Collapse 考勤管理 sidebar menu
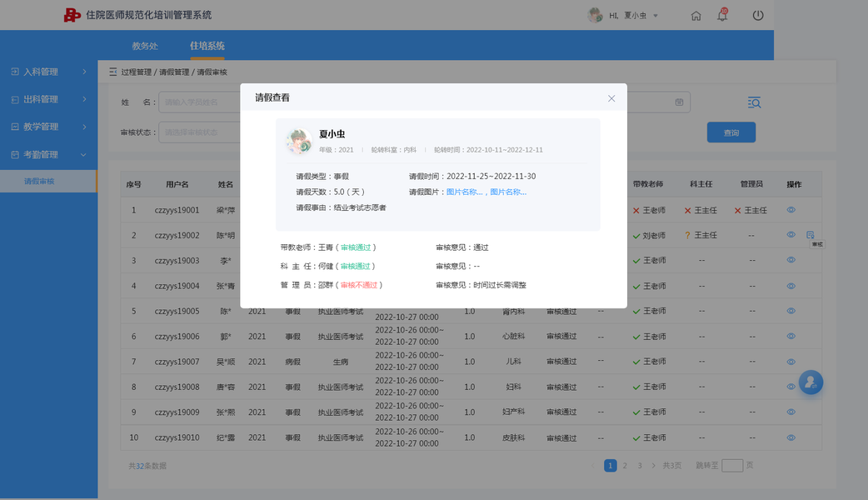The image size is (868, 500). point(48,154)
